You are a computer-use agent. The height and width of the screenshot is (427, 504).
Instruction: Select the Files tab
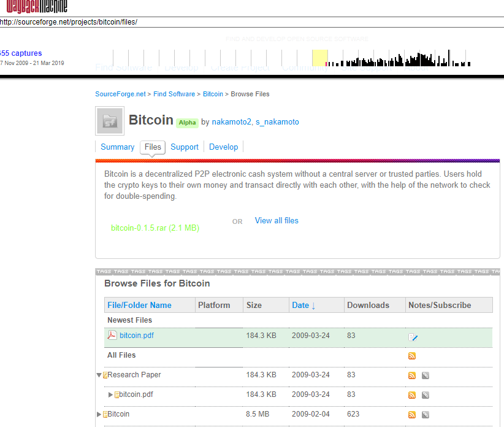(153, 147)
